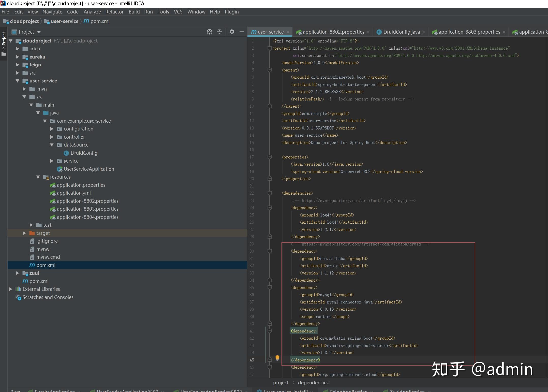Switch to DruidConfig.java tab

pyautogui.click(x=401, y=32)
